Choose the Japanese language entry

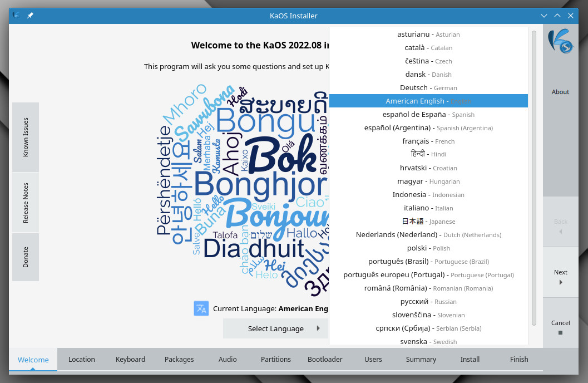[428, 222]
